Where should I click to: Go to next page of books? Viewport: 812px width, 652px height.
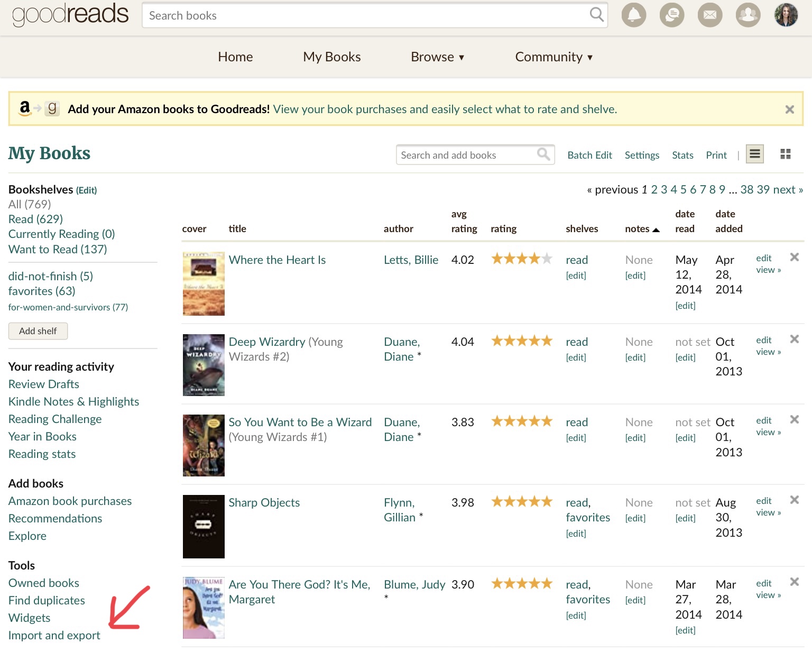click(x=788, y=189)
